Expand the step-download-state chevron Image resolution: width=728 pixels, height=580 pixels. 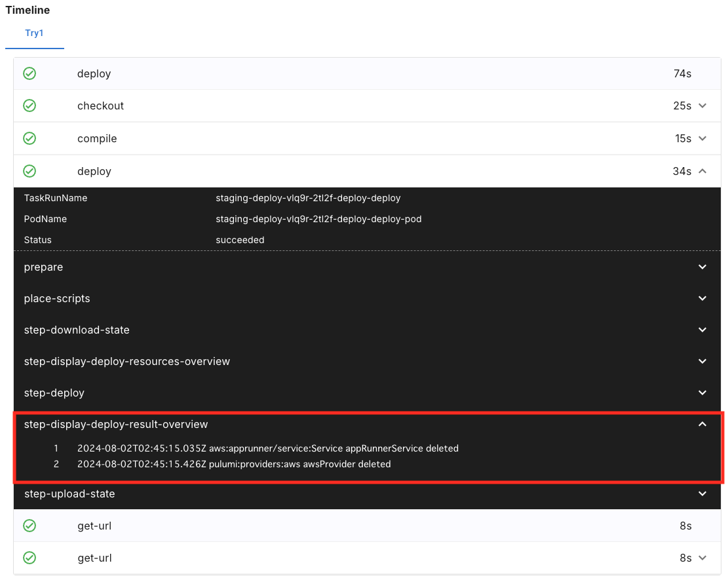[702, 330]
